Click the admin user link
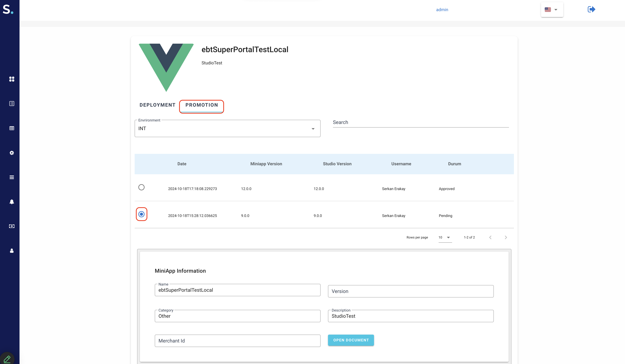 tap(442, 10)
